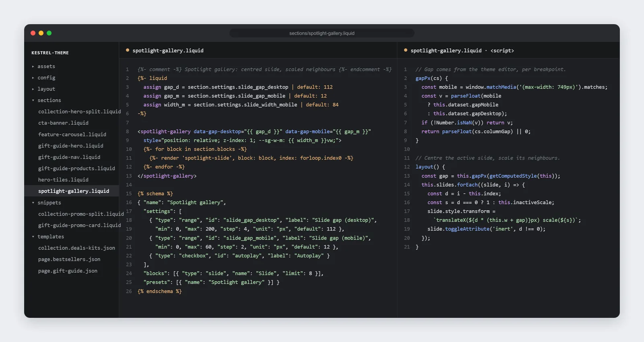
Task: Click line number 15 in the left editor
Action: [129, 194]
